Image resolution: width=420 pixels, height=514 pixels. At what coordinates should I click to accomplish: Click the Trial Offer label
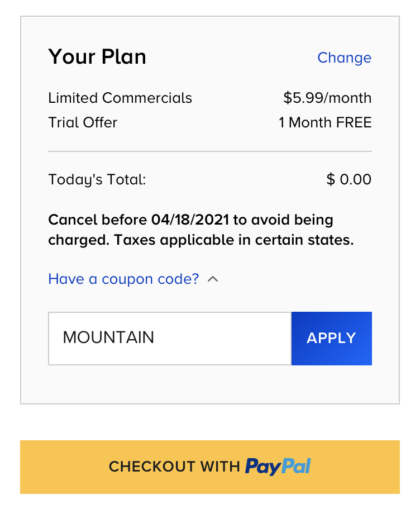(x=83, y=122)
